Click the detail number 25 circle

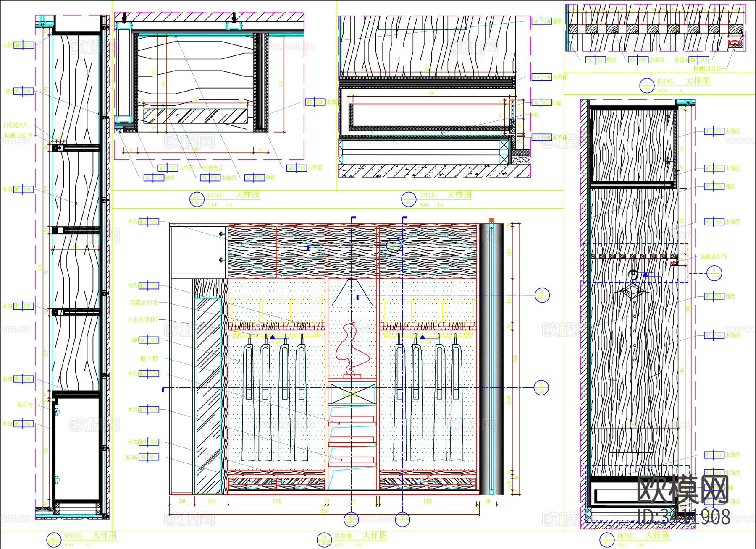(x=324, y=540)
